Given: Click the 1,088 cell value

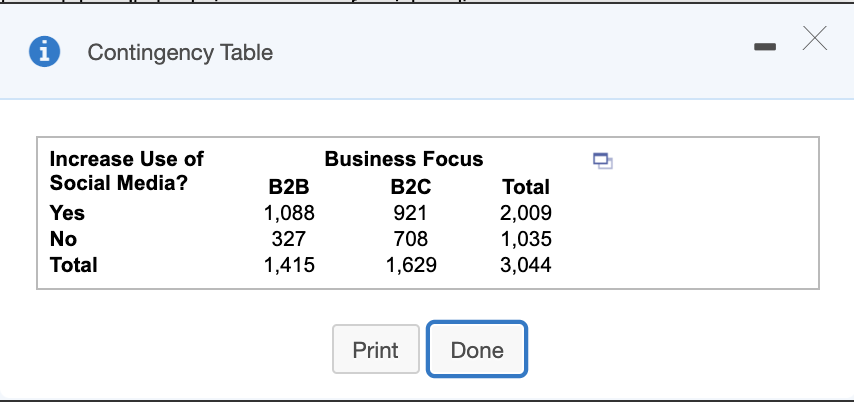Looking at the screenshot, I should pos(289,212).
